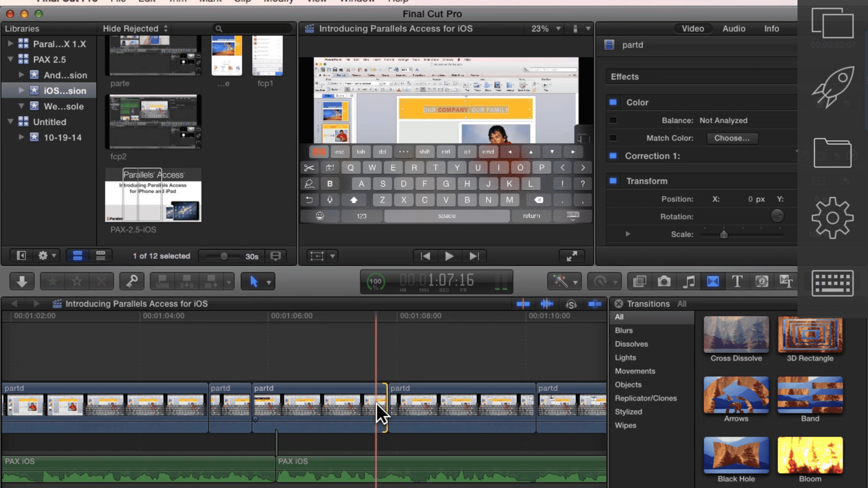Enter full-screen viewer playback
The image size is (868, 488).
click(572, 256)
